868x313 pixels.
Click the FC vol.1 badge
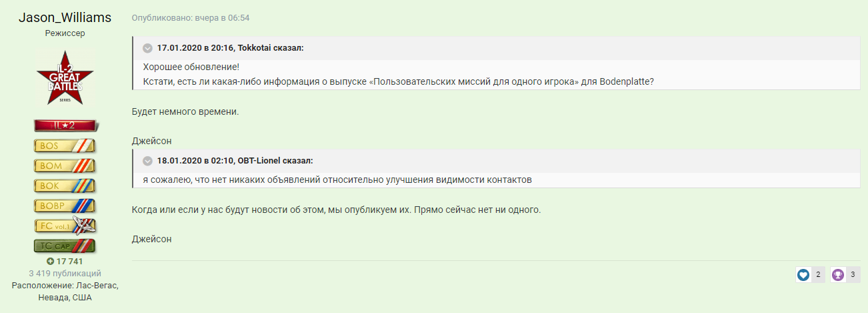pos(65,226)
